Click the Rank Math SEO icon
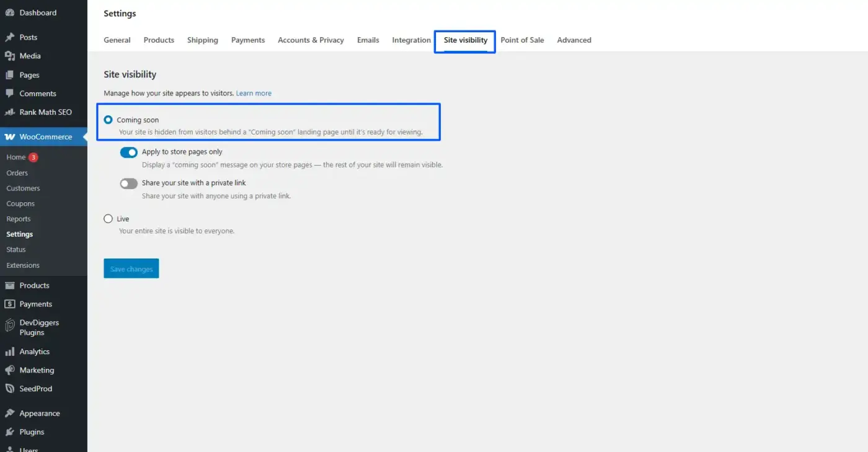This screenshot has width=868, height=452. [9, 112]
